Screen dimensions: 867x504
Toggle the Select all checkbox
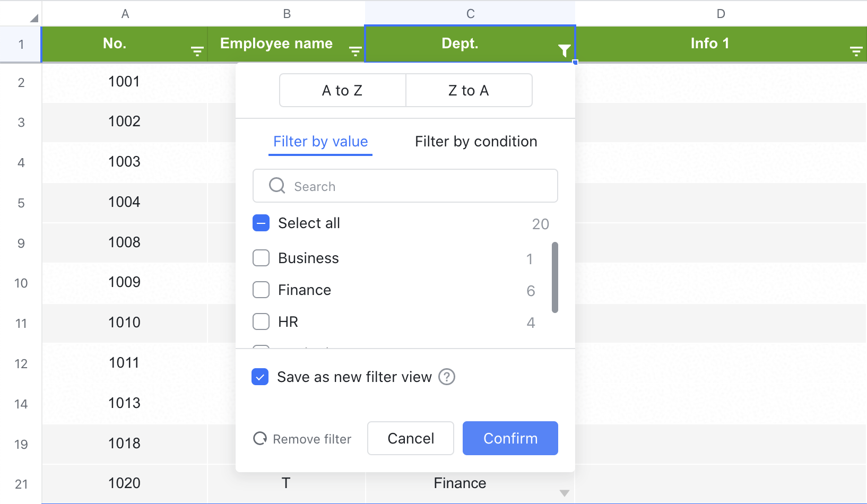coord(261,223)
